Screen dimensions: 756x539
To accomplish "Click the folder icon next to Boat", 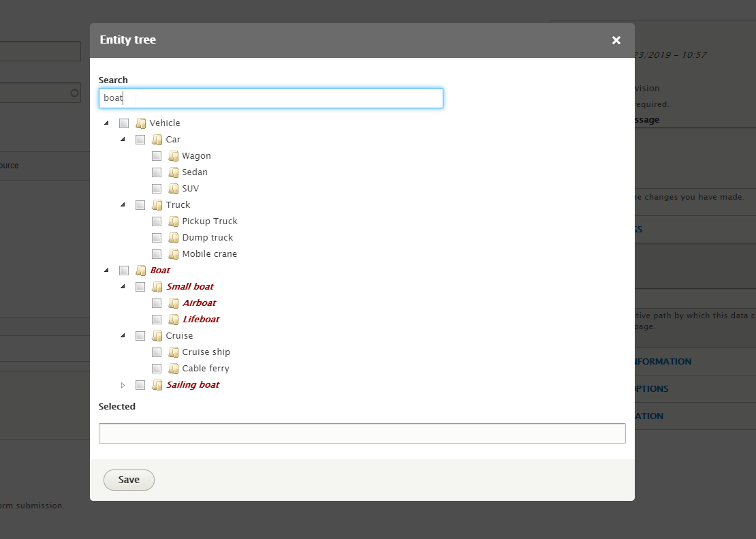I will (141, 271).
